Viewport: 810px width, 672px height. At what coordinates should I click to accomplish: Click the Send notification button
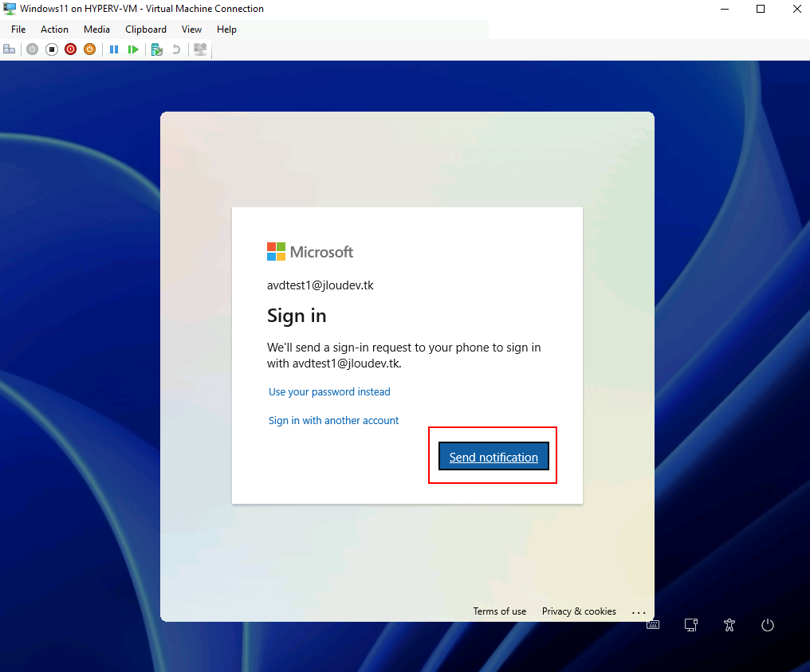click(x=493, y=456)
